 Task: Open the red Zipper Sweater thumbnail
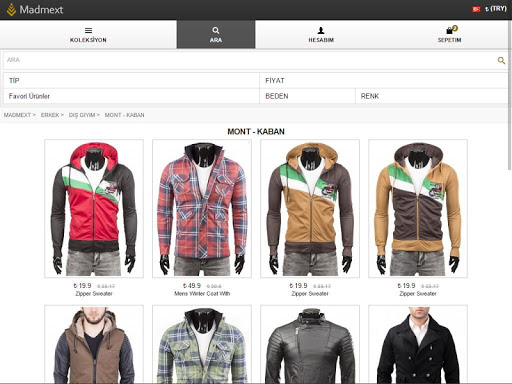(x=94, y=209)
